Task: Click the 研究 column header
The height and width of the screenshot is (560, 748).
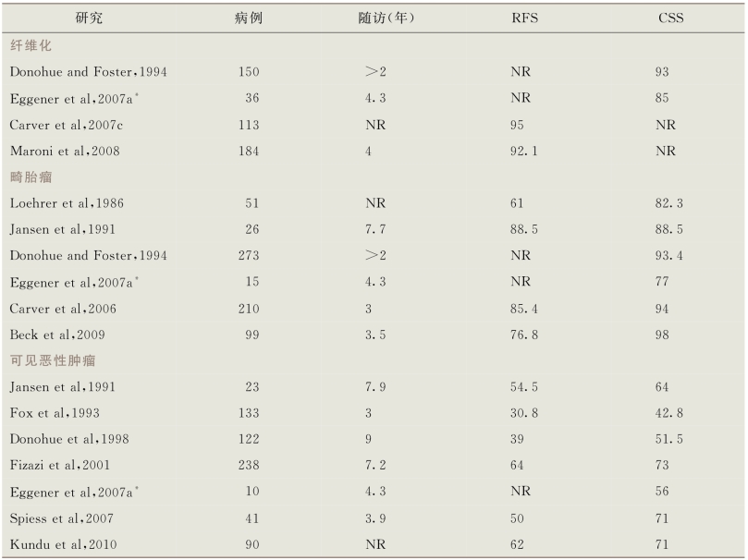Action: point(89,18)
